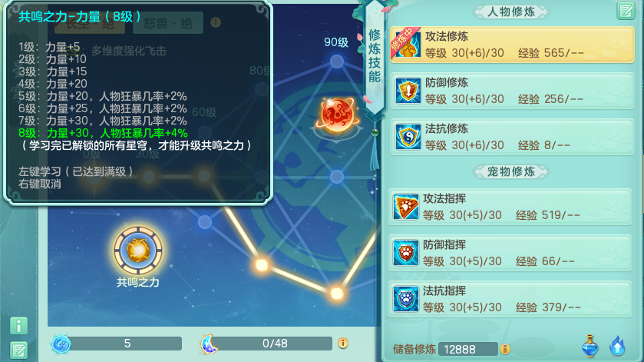Click the edit note icon at top right
The width and height of the screenshot is (644, 362).
pyautogui.click(x=626, y=11)
